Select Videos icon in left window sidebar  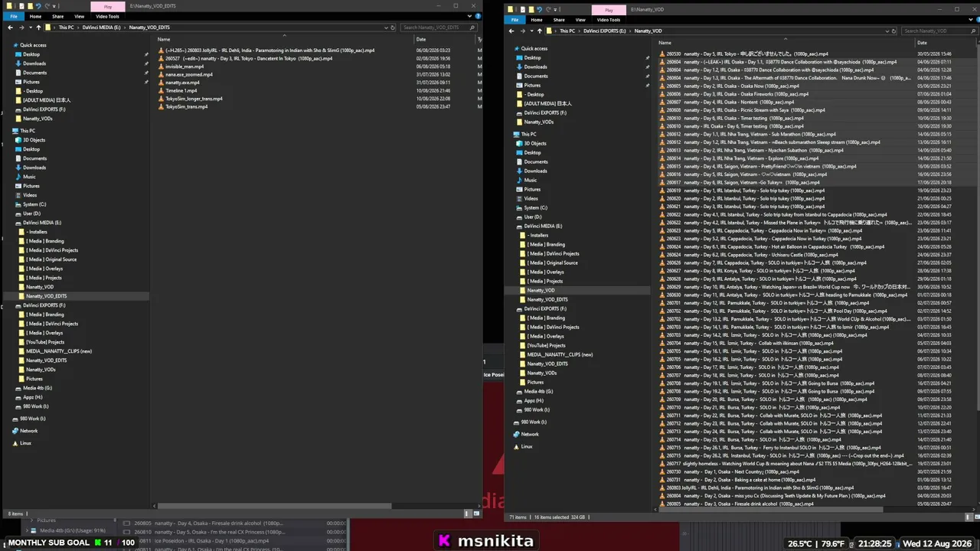[18, 195]
